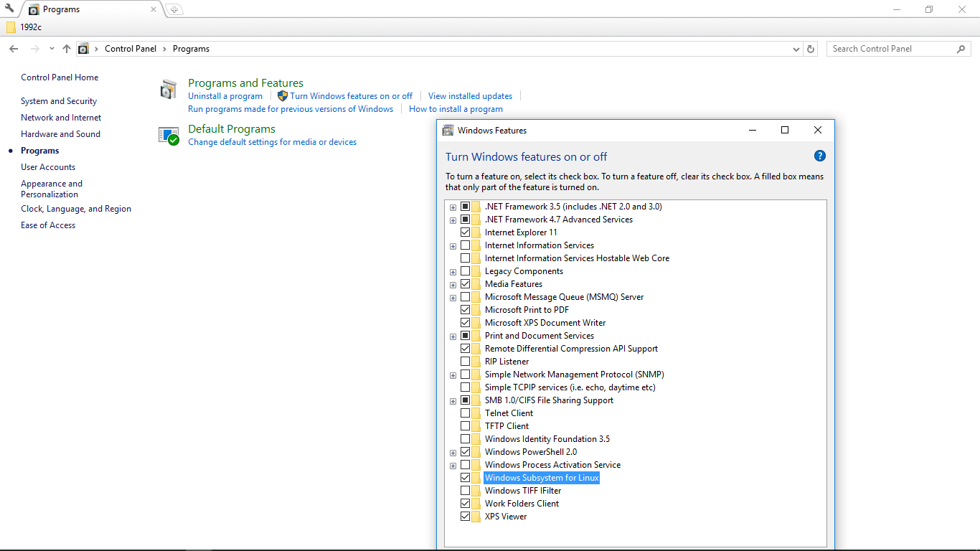Click the Programs and Features CD icon
This screenshot has height=551, width=980.
tap(168, 90)
